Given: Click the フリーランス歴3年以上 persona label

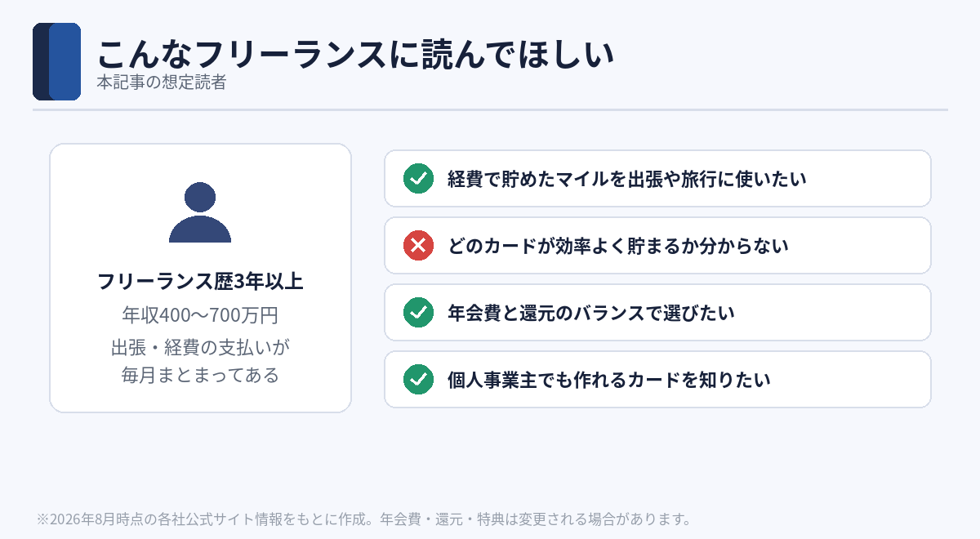Looking at the screenshot, I should (200, 282).
